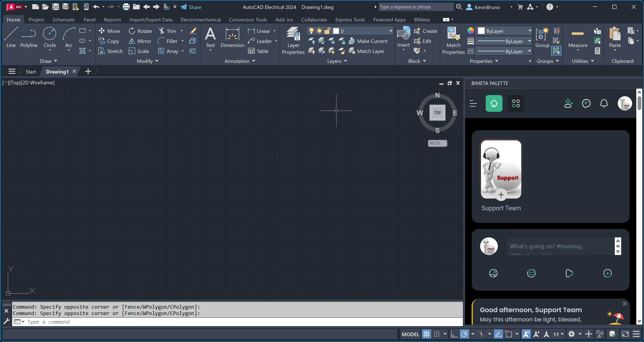Switch to the Schematic ribbon tab
Viewport: 644px width, 342px height.
tap(64, 19)
